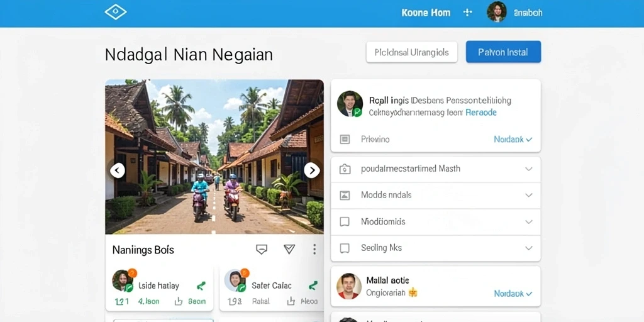Click the green share arrow on Safer Calac card

coord(313,286)
